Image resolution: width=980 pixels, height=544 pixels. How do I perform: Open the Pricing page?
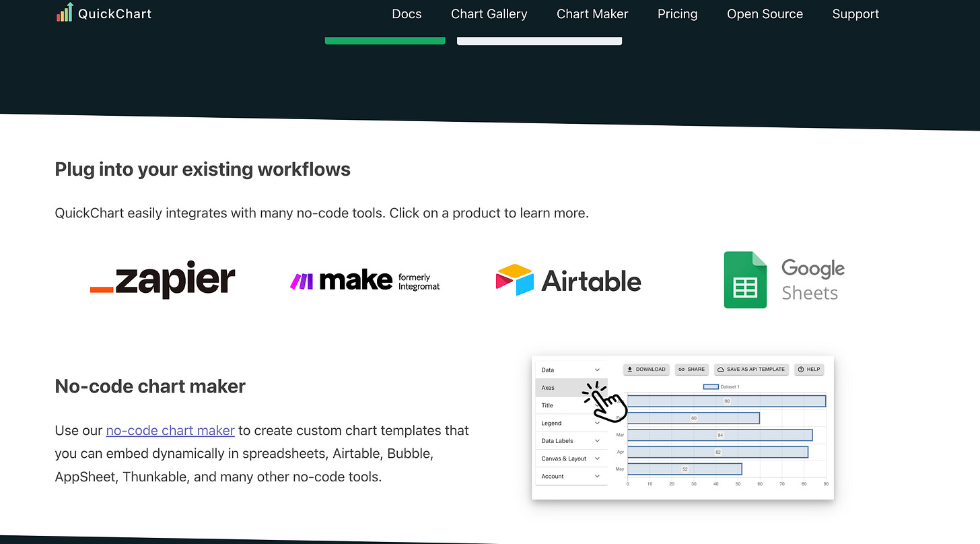click(x=677, y=14)
